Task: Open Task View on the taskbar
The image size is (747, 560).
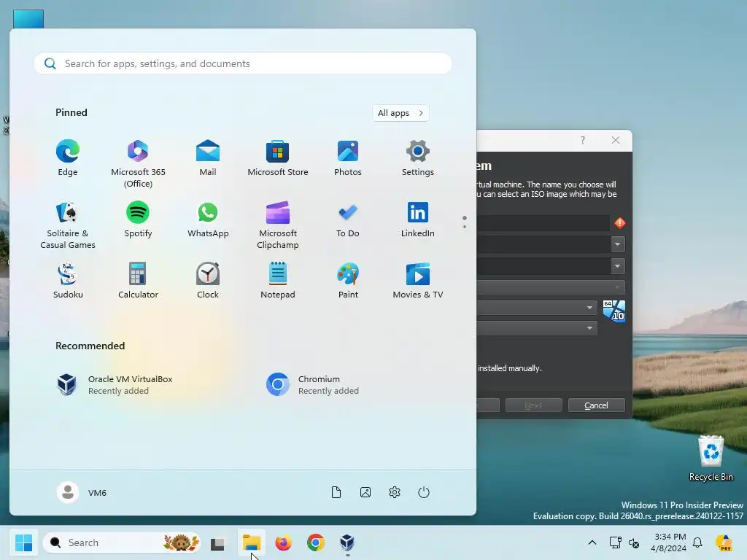Action: 217,542
